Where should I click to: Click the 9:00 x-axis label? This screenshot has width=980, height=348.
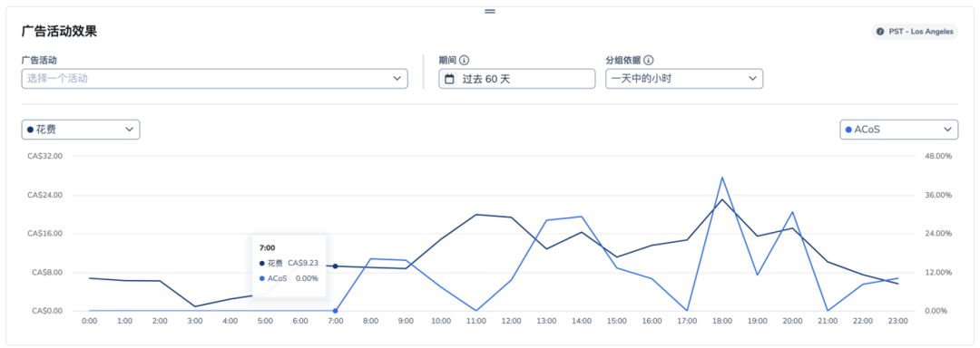pos(406,321)
